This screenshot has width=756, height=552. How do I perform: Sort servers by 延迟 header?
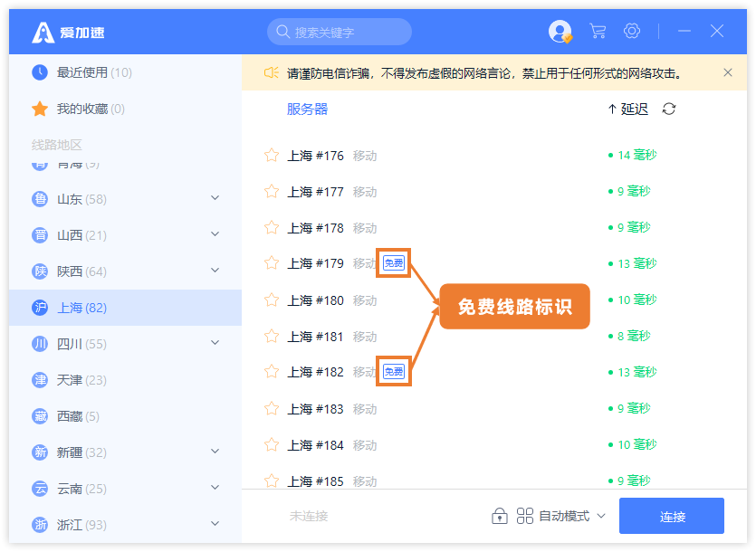click(x=628, y=109)
